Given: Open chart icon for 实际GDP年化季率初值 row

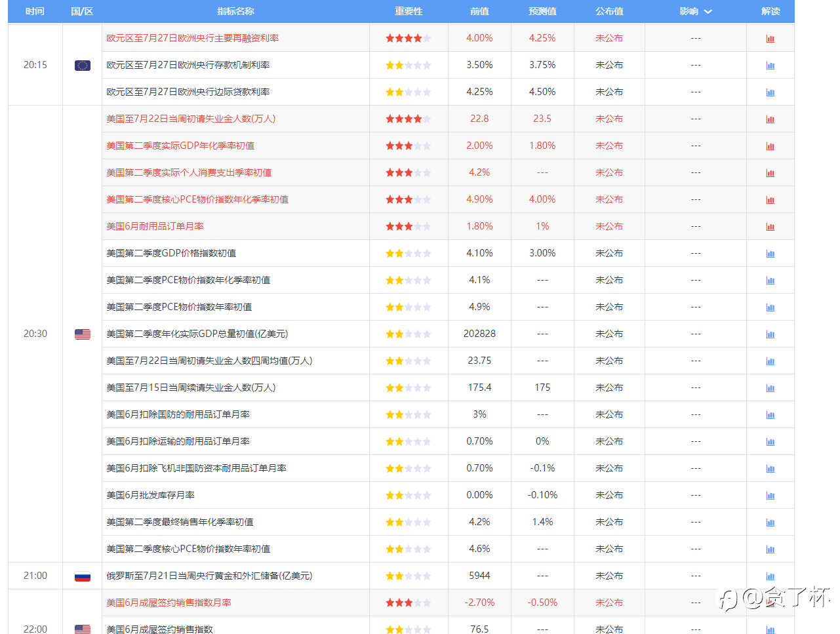Looking at the screenshot, I should tap(770, 146).
